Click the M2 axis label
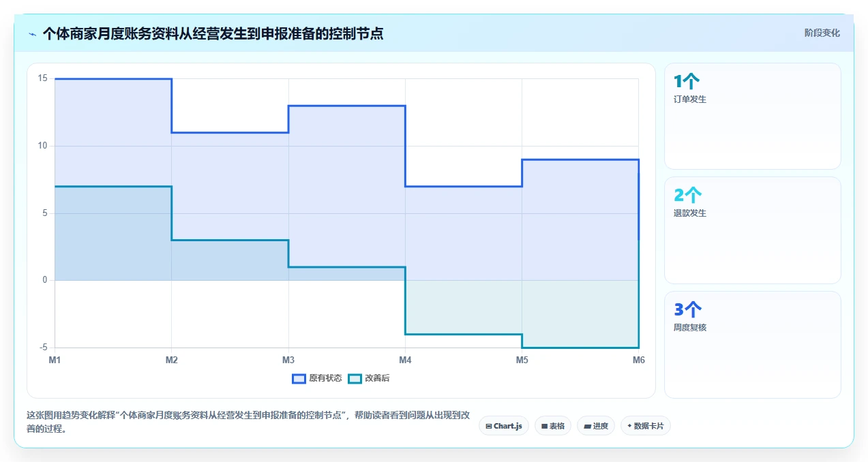 point(171,359)
